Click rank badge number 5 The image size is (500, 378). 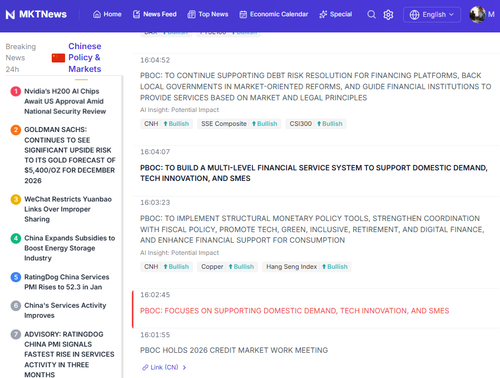pyautogui.click(x=16, y=277)
